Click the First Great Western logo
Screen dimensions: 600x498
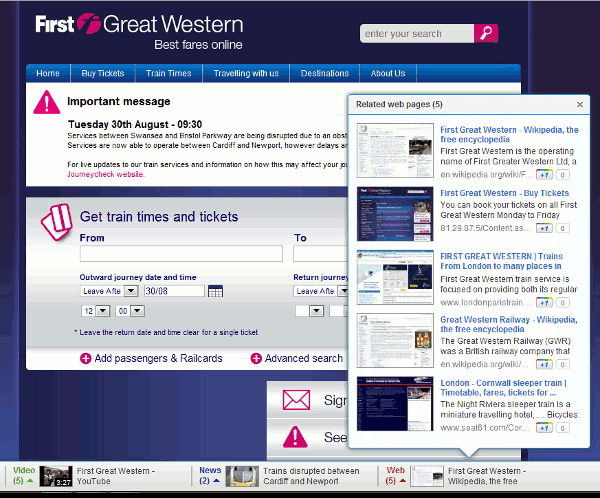tap(139, 24)
